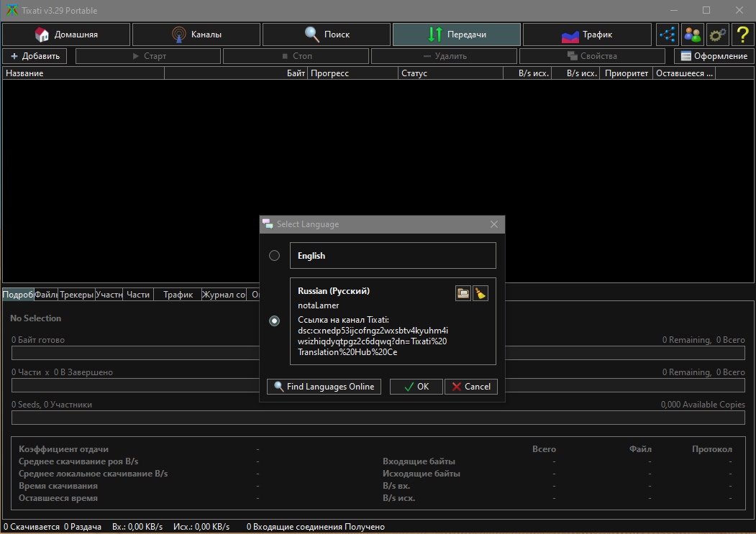Click the folder icon in Russian language box
This screenshot has width=756, height=534.
click(x=463, y=293)
